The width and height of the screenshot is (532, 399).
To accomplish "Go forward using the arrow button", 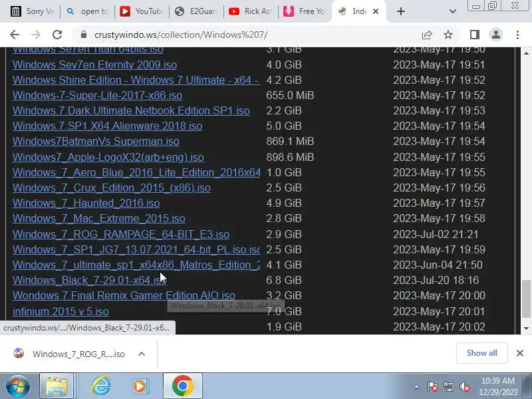I will pyautogui.click(x=36, y=35).
